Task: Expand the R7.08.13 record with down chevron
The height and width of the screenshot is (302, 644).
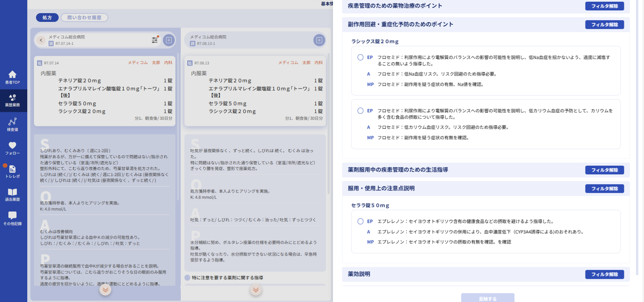Action: [x=256, y=290]
